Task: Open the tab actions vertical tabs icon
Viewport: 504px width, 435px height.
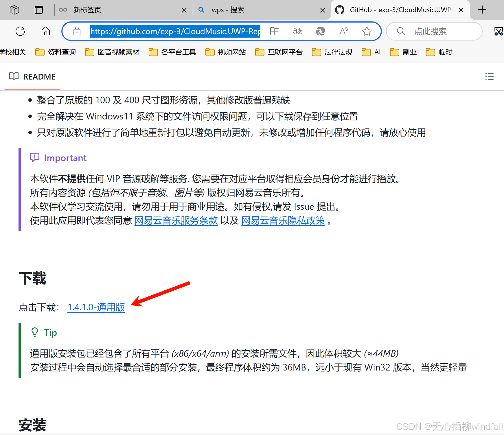Action: coord(38,10)
